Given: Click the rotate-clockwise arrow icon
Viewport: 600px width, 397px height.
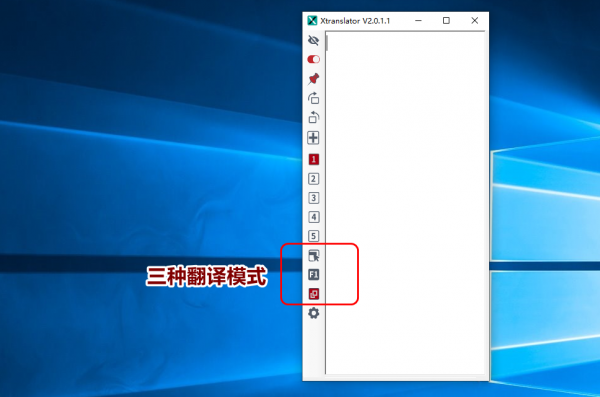Looking at the screenshot, I should click(313, 98).
